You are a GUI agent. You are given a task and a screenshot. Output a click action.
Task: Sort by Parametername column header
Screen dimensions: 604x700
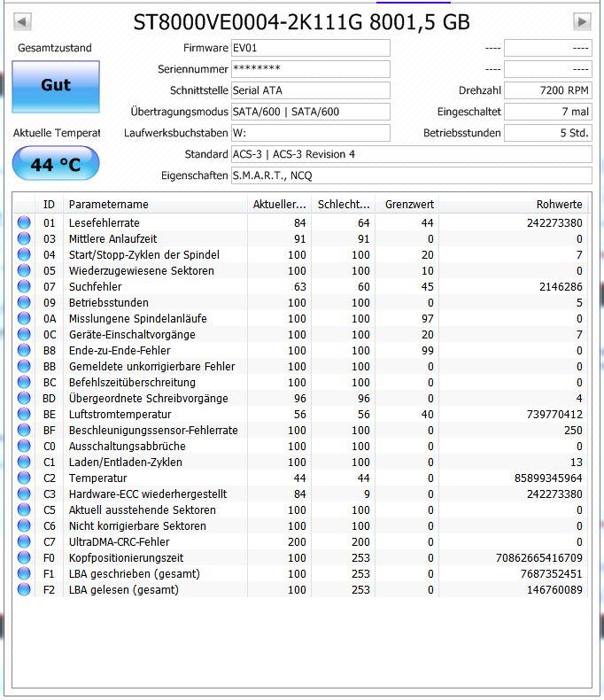(x=155, y=205)
